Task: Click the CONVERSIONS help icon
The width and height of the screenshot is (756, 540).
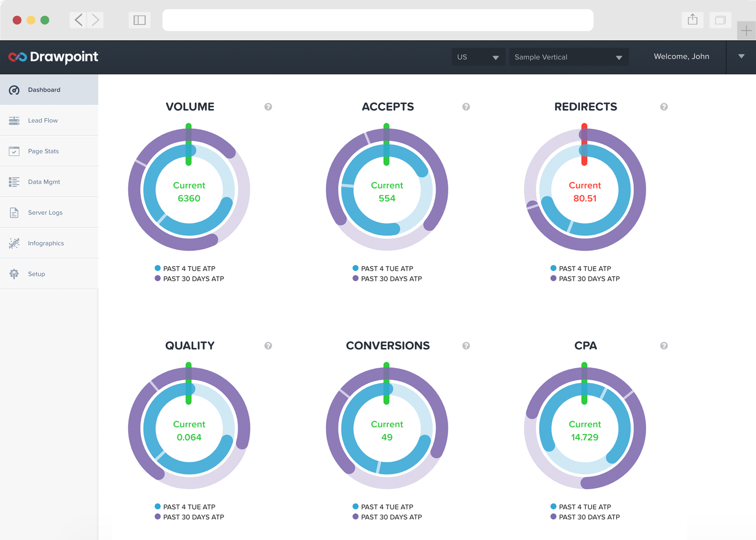Action: (466, 345)
